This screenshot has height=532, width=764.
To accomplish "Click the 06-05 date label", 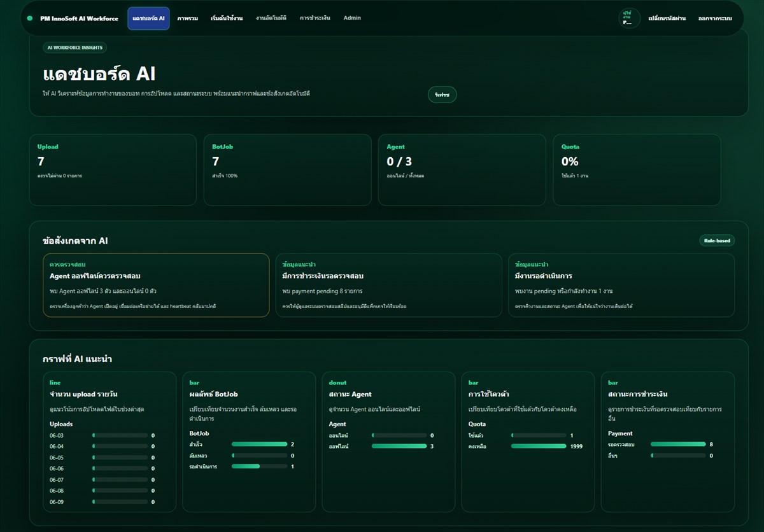I will tap(57, 458).
